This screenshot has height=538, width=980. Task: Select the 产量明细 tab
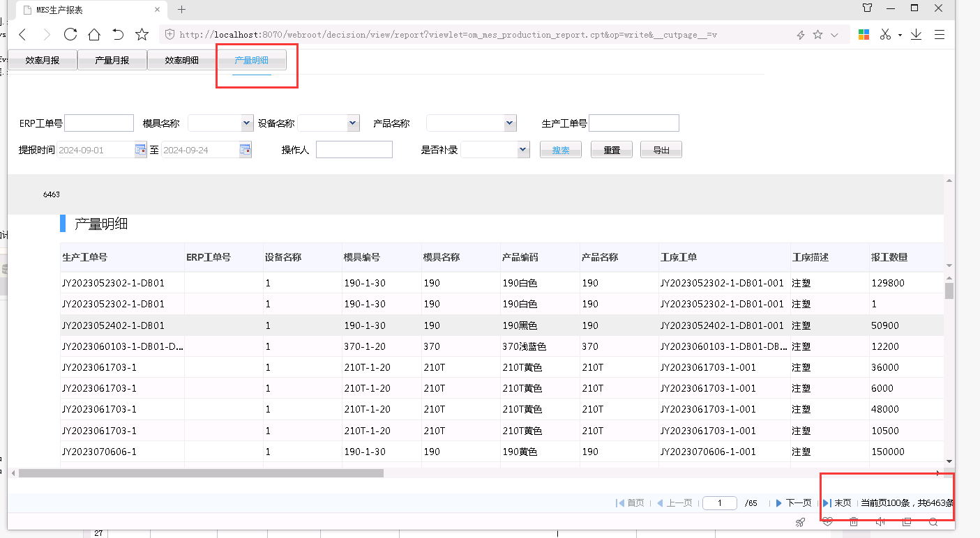pos(252,61)
